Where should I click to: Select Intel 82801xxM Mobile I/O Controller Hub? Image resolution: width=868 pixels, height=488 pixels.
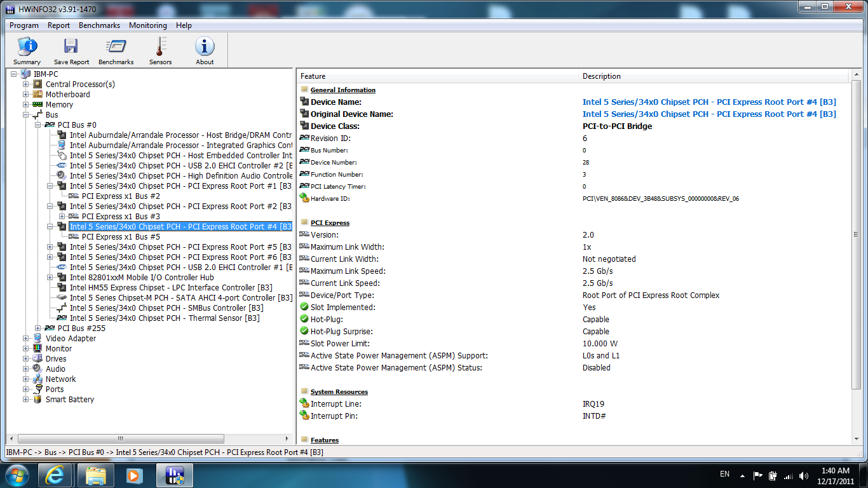point(142,277)
